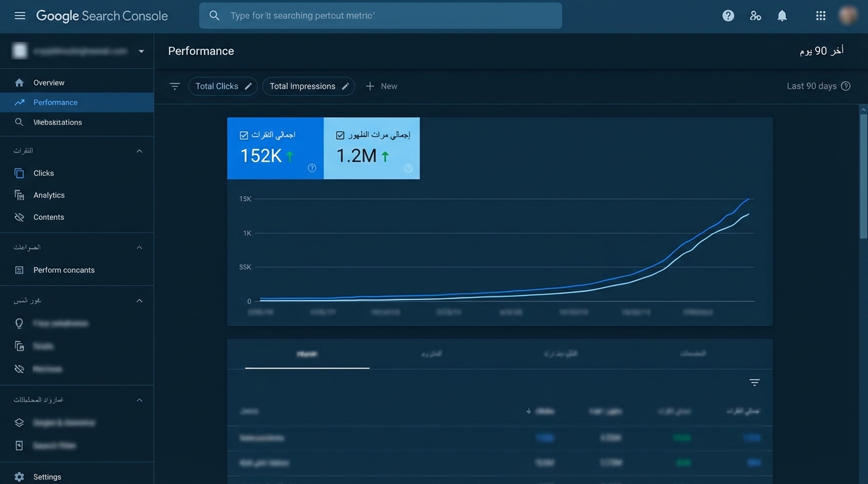
Task: Open the hamburger main menu
Action: 20,16
